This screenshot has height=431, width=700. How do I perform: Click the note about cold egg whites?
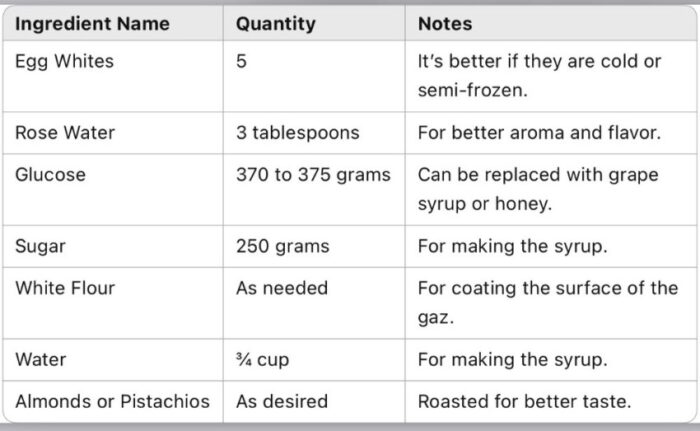tap(539, 75)
